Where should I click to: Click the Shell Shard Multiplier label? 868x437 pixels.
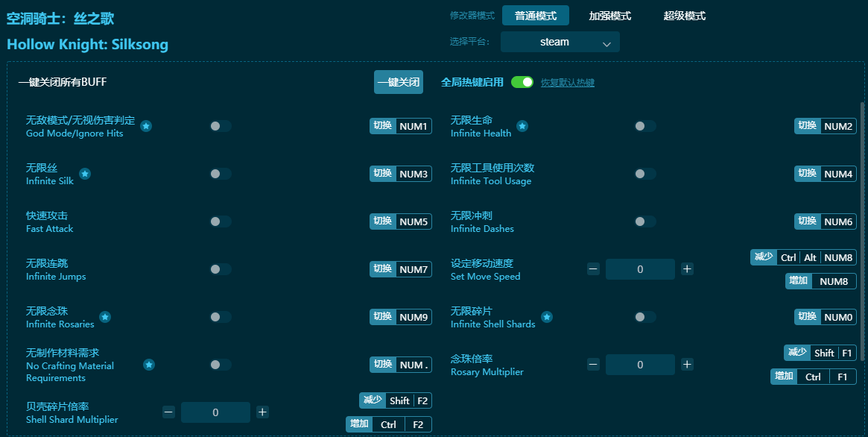point(72,412)
